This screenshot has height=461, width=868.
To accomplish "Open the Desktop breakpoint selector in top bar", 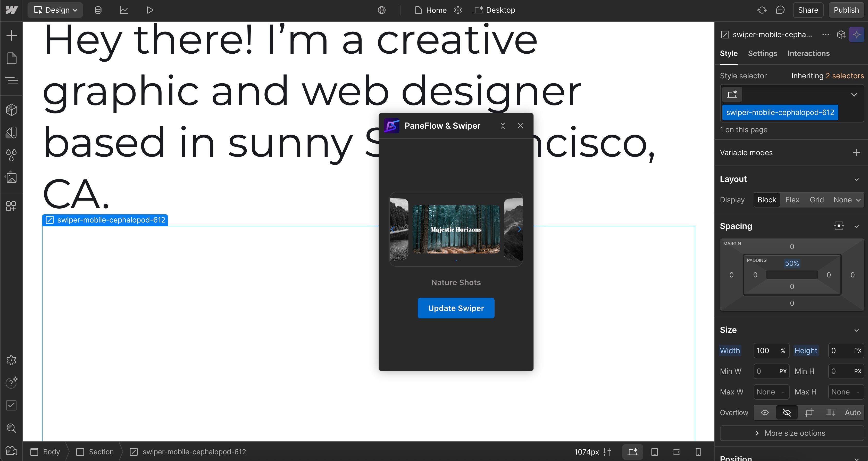I will coord(495,10).
